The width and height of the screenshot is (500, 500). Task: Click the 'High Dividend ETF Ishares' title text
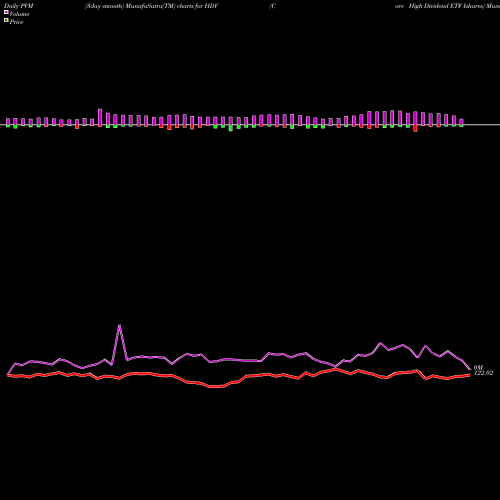point(446,6)
